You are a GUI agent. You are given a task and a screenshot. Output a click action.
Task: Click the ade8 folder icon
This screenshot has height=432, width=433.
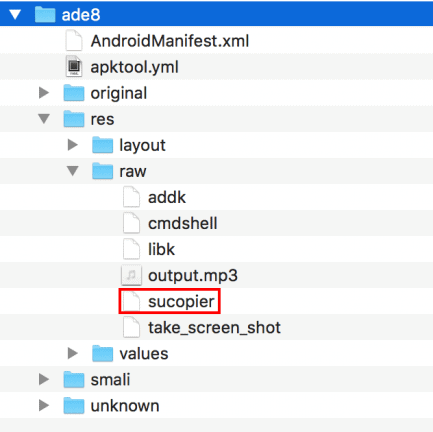[45, 15]
